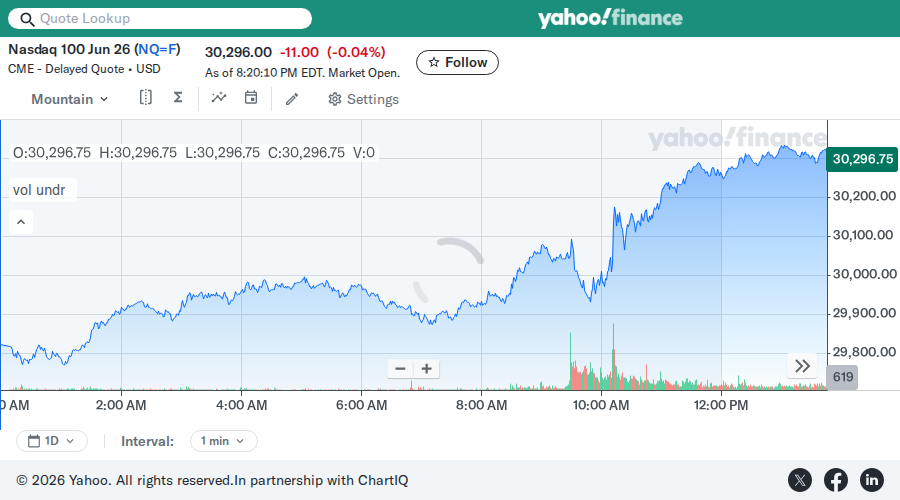Click the sigma indicators icon
The height and width of the screenshot is (500, 900).
click(178, 98)
